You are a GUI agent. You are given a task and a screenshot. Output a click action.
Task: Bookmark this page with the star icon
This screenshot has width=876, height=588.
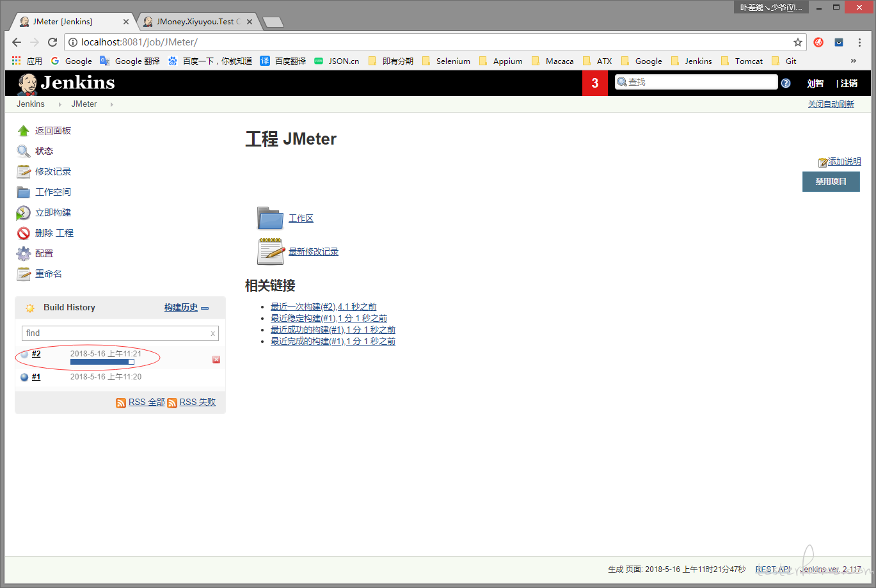pos(798,42)
